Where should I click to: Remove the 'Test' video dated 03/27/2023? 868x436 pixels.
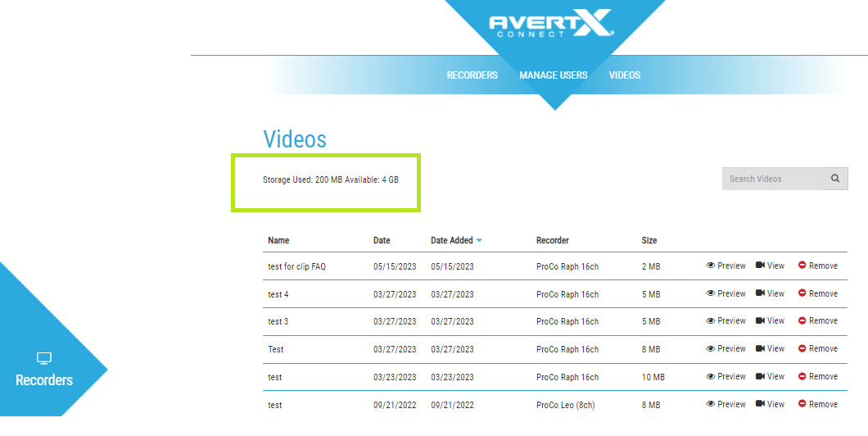(817, 348)
